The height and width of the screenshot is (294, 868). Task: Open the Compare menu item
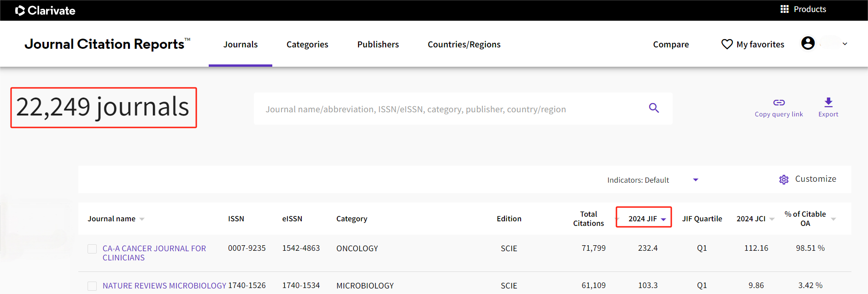671,45
